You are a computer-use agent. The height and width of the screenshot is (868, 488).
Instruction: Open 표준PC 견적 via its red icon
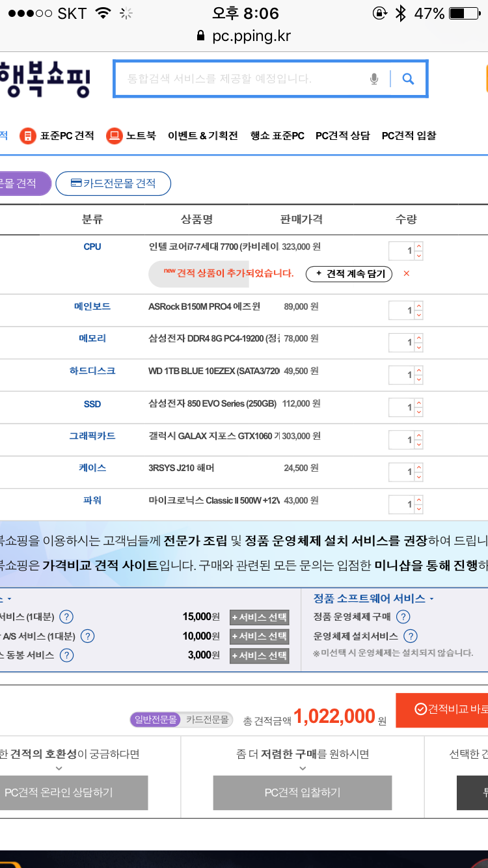(27, 136)
